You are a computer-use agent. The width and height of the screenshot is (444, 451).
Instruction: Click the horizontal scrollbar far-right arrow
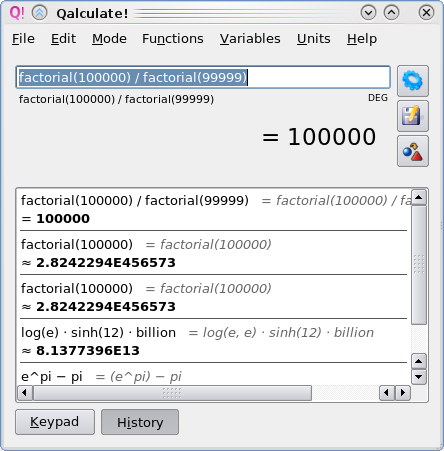403,393
